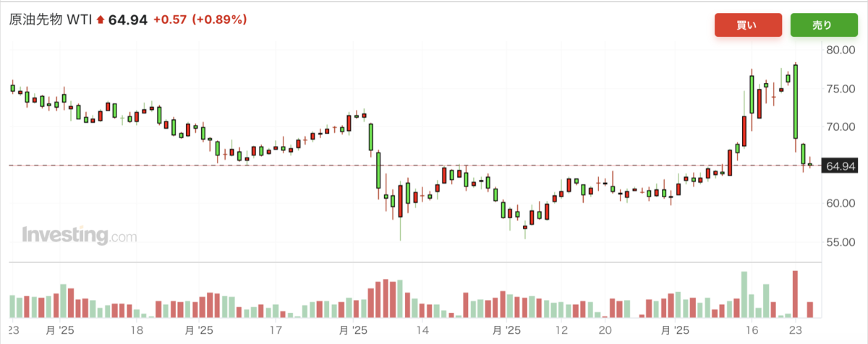Screen dimensions: 868x344
Task: Select the 17 date label on time axis
Action: [275, 330]
